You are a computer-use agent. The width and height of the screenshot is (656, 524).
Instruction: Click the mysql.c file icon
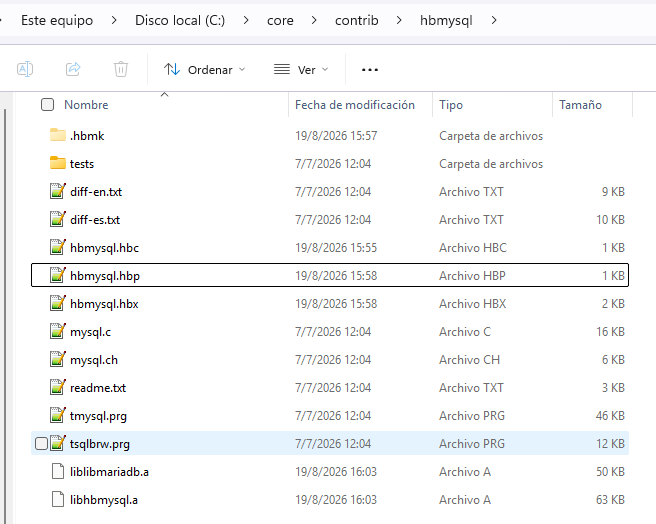click(58, 331)
